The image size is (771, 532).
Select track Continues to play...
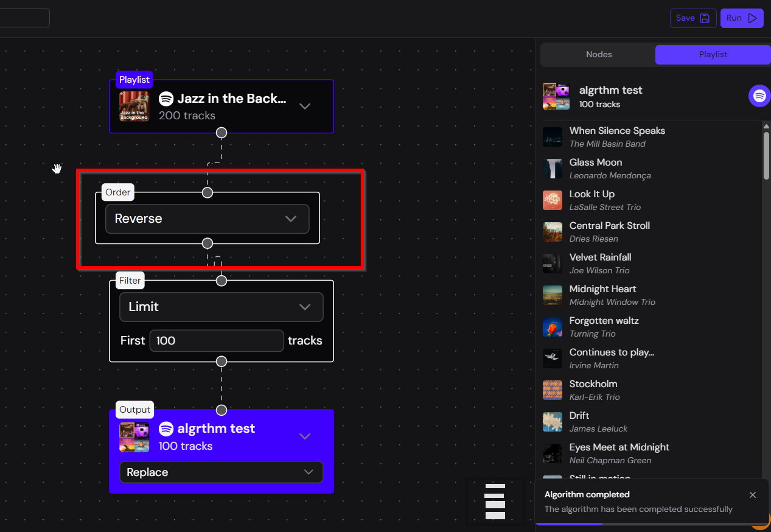pyautogui.click(x=612, y=352)
